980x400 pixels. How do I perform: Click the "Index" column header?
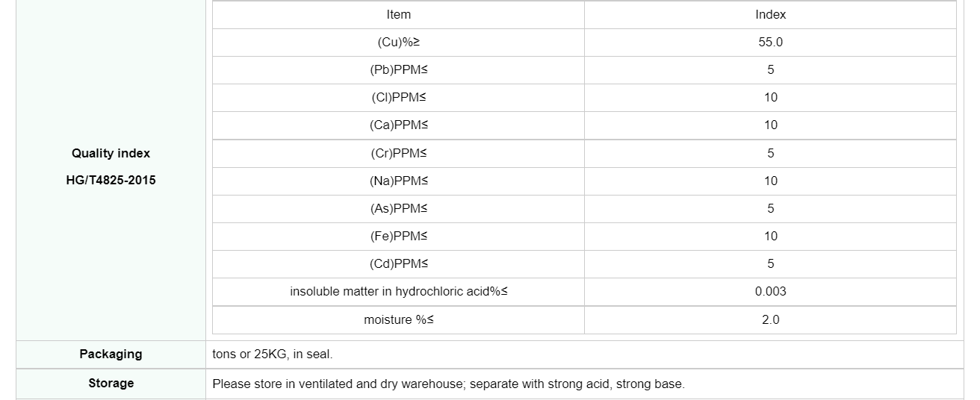coord(770,15)
